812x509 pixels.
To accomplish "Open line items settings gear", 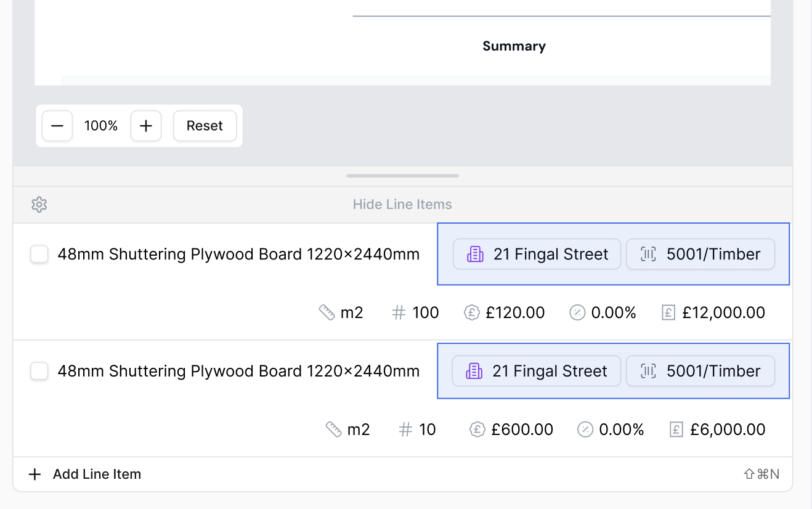I will [39, 205].
